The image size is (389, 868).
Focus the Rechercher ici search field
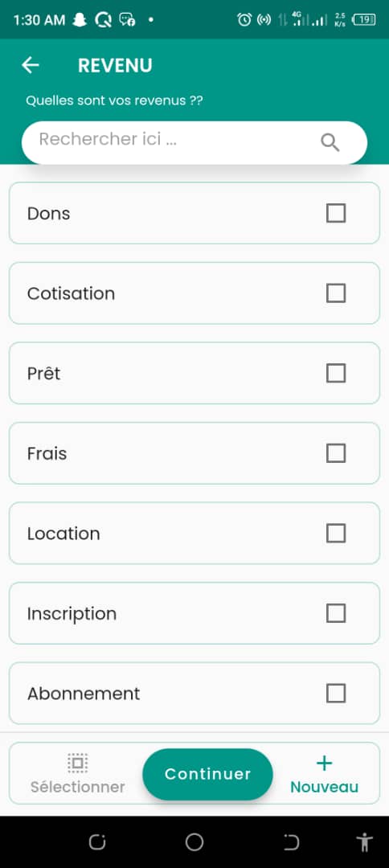click(x=194, y=142)
